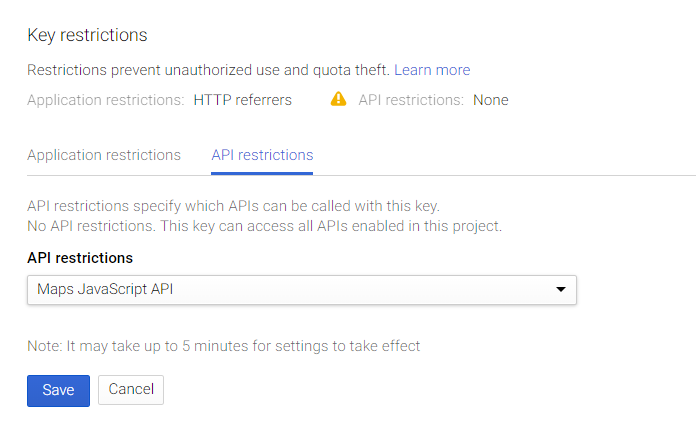Click the 'API restrictions:' summary label beside warning
Screen dimensions: 696x426
click(411, 100)
